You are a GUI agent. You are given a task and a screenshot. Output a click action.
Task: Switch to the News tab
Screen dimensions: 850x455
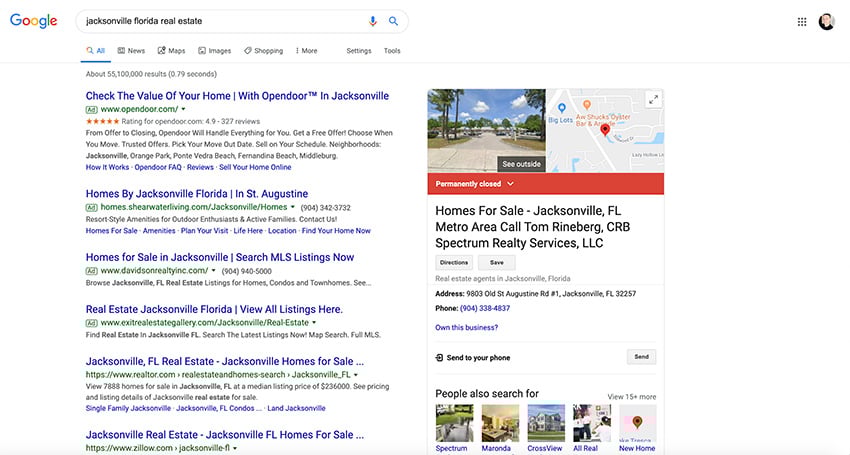131,50
